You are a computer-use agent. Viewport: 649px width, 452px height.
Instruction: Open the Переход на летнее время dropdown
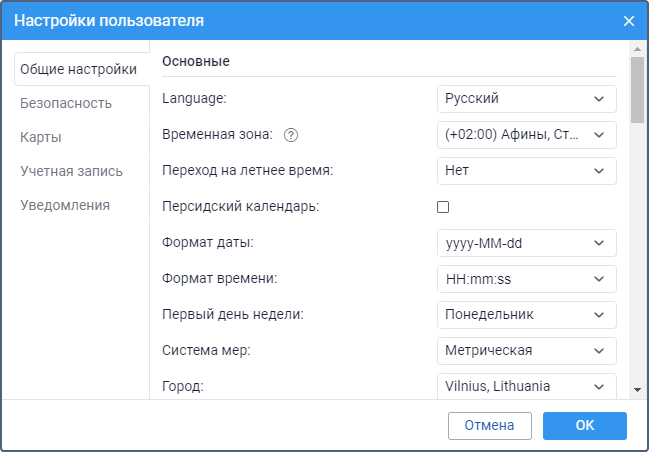(x=526, y=171)
